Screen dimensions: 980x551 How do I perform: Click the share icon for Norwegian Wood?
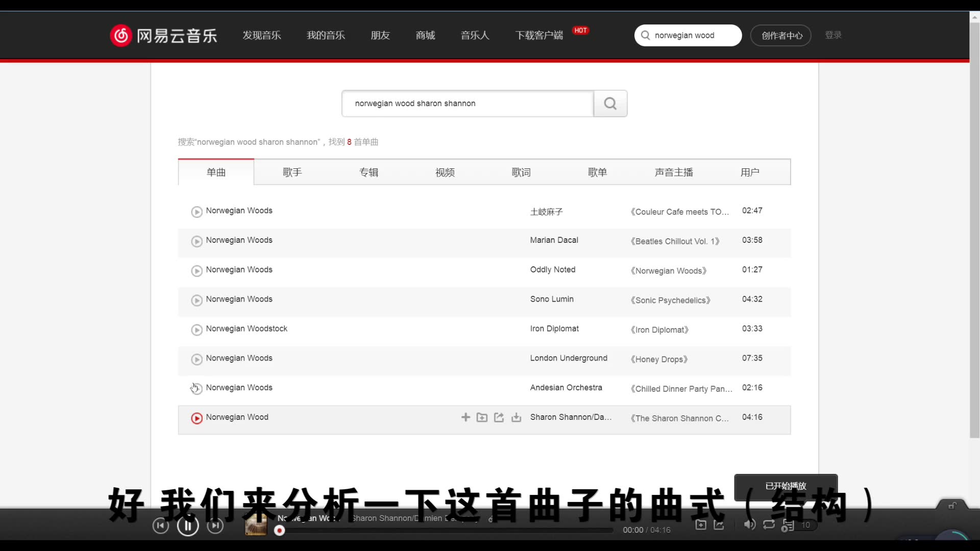[x=499, y=417]
